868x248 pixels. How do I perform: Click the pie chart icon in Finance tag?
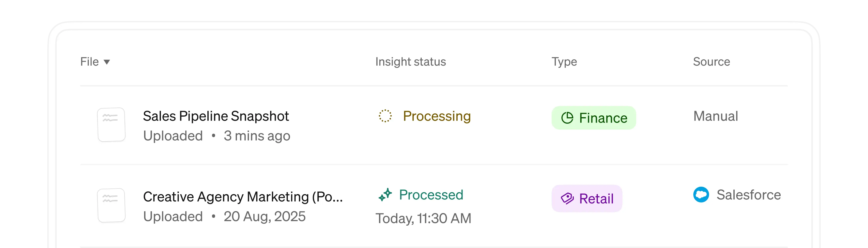pyautogui.click(x=567, y=118)
